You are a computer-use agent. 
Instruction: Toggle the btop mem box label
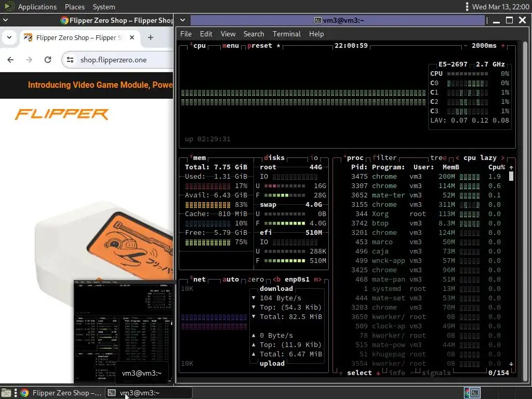[x=198, y=158]
